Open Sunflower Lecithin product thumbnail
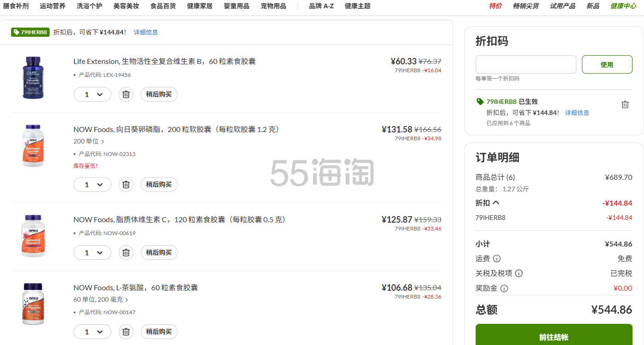The width and height of the screenshot is (644, 345). coord(33,145)
